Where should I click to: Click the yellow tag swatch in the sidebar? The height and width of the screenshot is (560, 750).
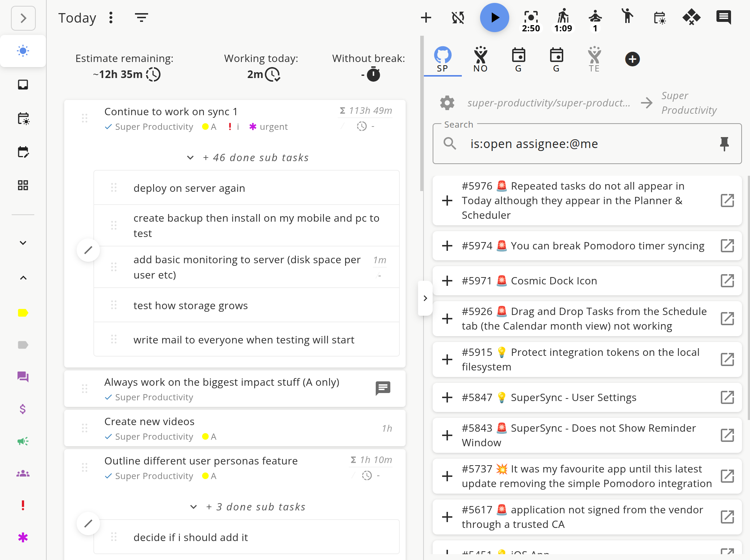pos(23,312)
